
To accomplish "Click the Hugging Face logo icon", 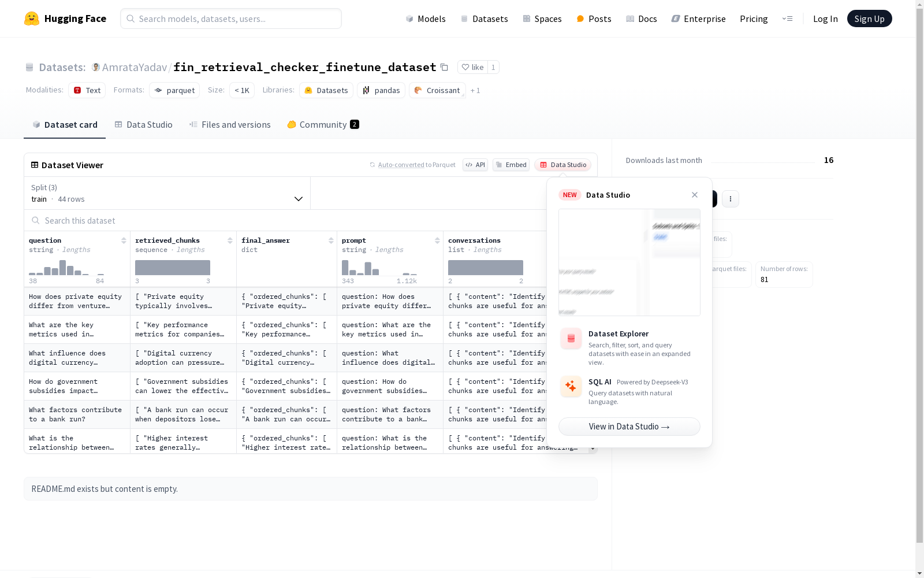I will coord(32,18).
